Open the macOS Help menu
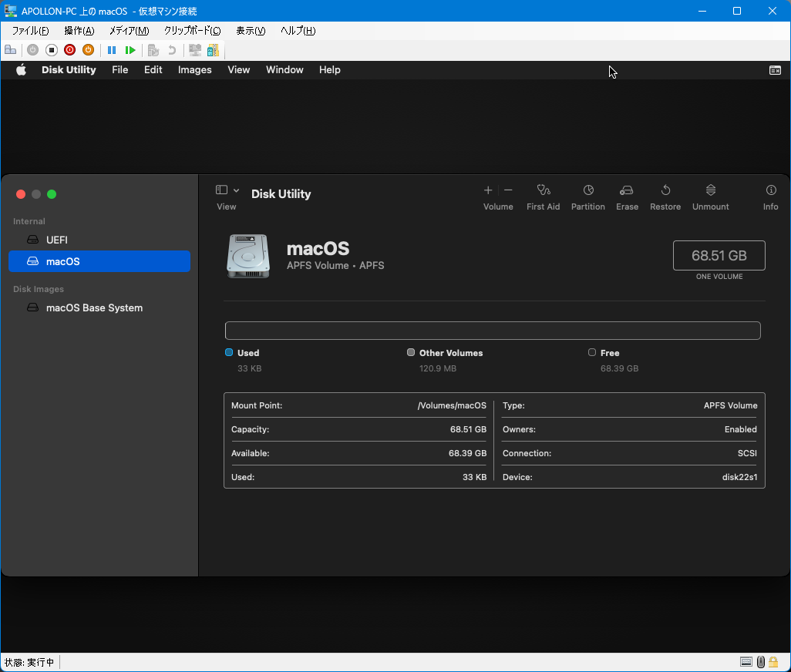 point(329,69)
